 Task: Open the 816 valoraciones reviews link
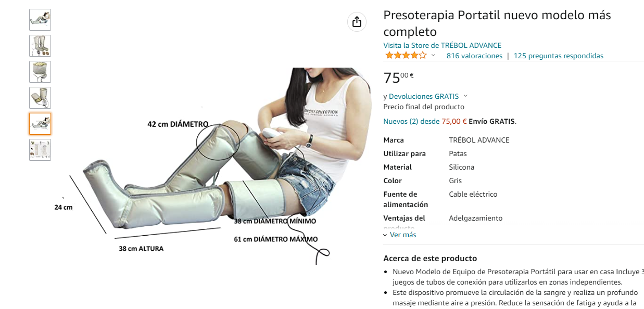tap(474, 56)
